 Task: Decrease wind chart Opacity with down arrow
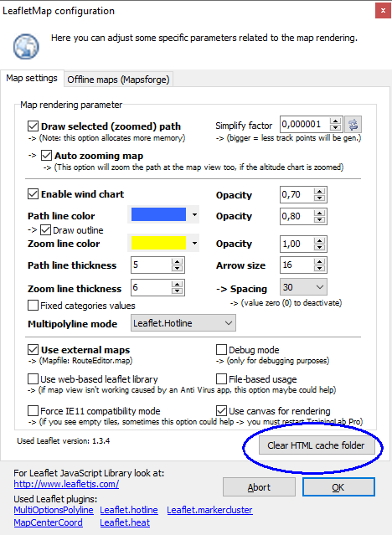320,198
